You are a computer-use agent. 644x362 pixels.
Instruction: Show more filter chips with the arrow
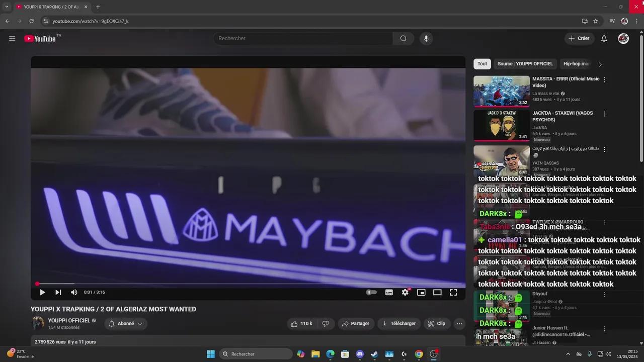(x=600, y=64)
